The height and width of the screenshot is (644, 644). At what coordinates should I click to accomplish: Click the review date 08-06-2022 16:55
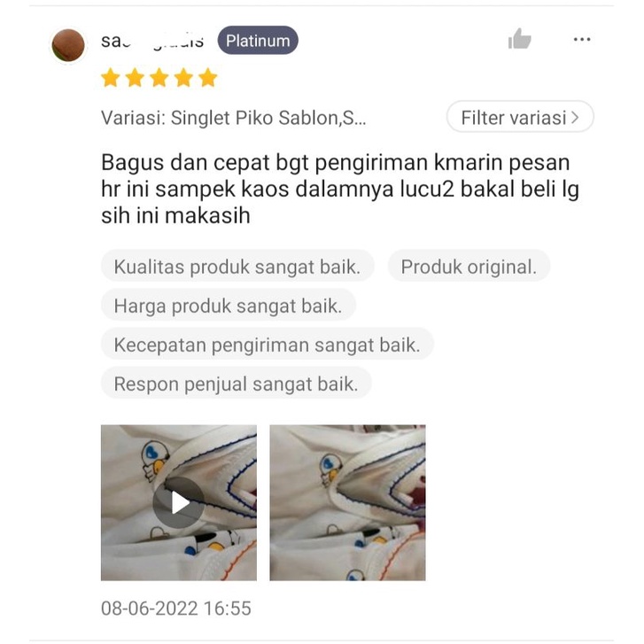pyautogui.click(x=176, y=609)
